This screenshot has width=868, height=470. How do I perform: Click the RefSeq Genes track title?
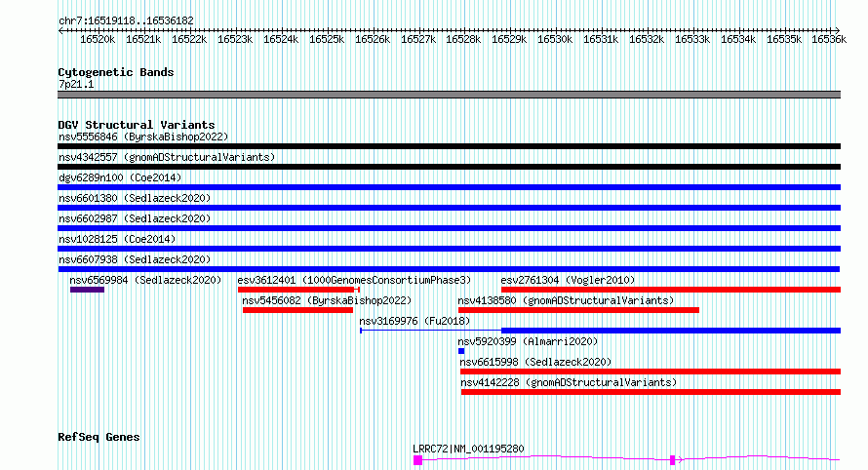tap(99, 438)
